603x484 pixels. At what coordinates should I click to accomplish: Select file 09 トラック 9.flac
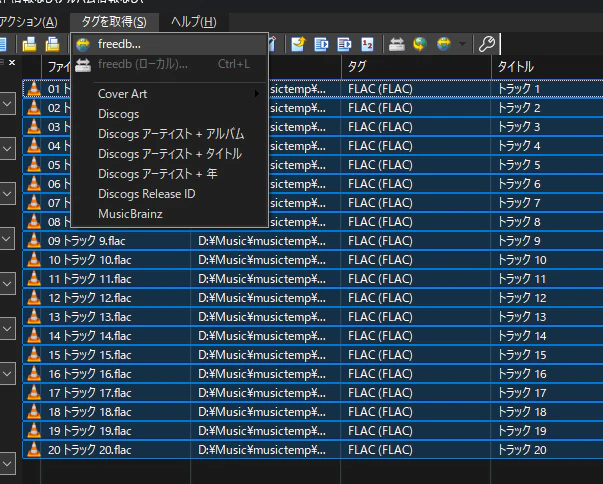coord(87,241)
